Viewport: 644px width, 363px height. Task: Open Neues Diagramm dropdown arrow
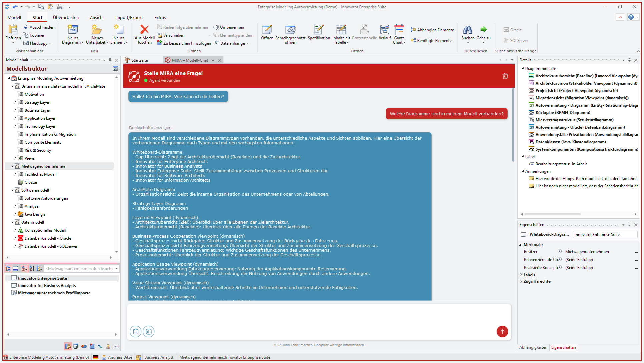click(82, 43)
